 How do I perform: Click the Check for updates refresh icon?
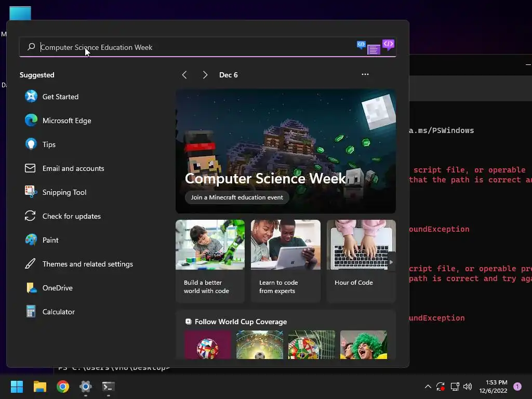pos(30,216)
